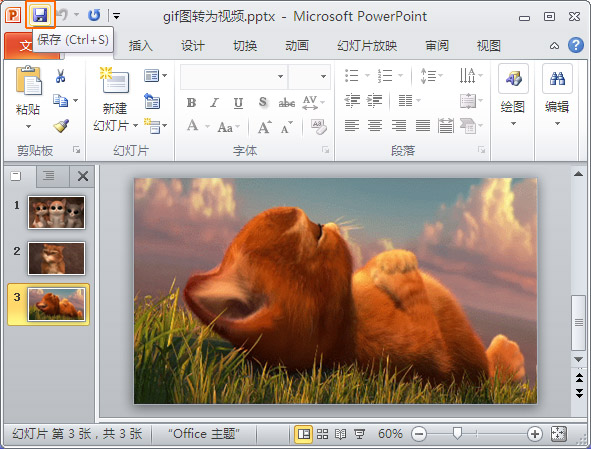This screenshot has width=591, height=449.
Task: Cut selection with the scissors icon
Action: 60,76
